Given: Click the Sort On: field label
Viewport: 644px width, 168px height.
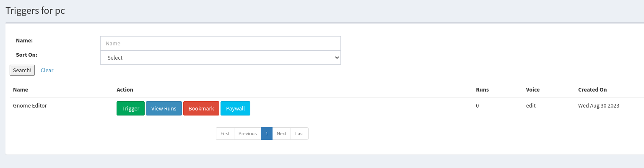Looking at the screenshot, I should [x=26, y=55].
